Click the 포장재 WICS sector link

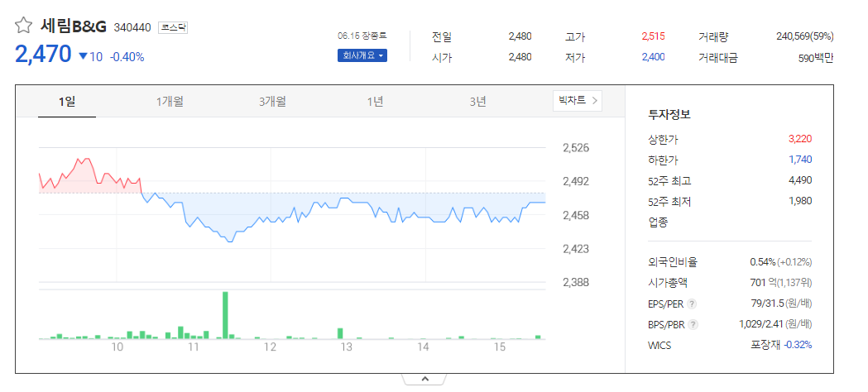click(765, 345)
